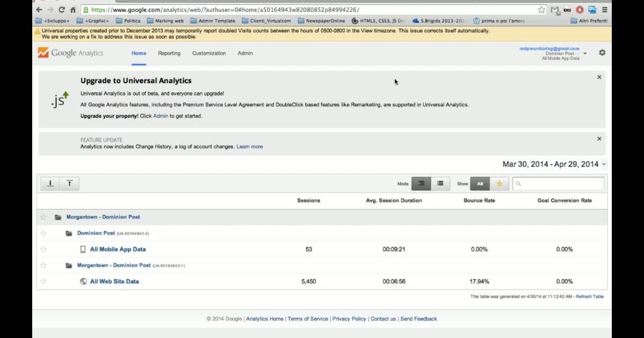The image size is (644, 338).
Task: Switch to flat list view mode
Action: click(440, 183)
